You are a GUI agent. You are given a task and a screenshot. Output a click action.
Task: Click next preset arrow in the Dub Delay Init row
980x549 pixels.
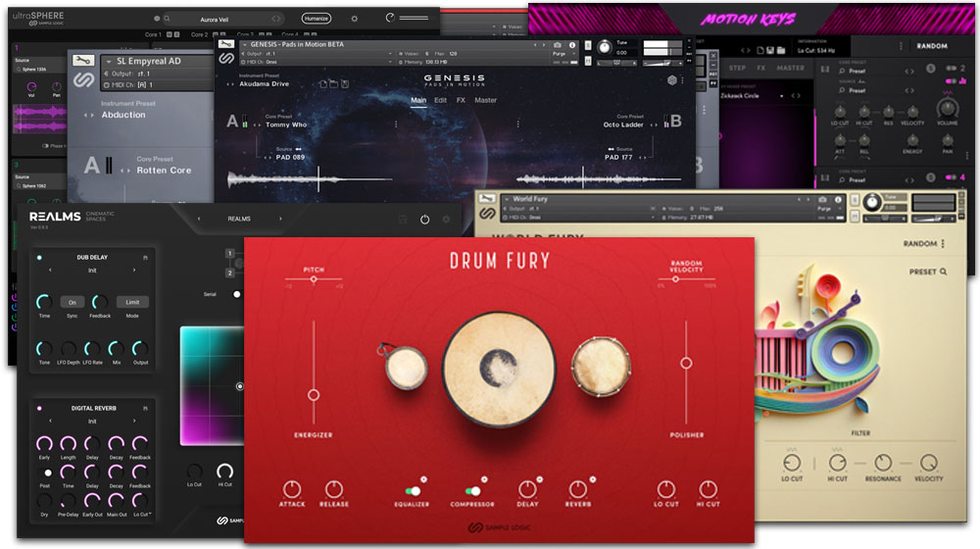pos(133,271)
